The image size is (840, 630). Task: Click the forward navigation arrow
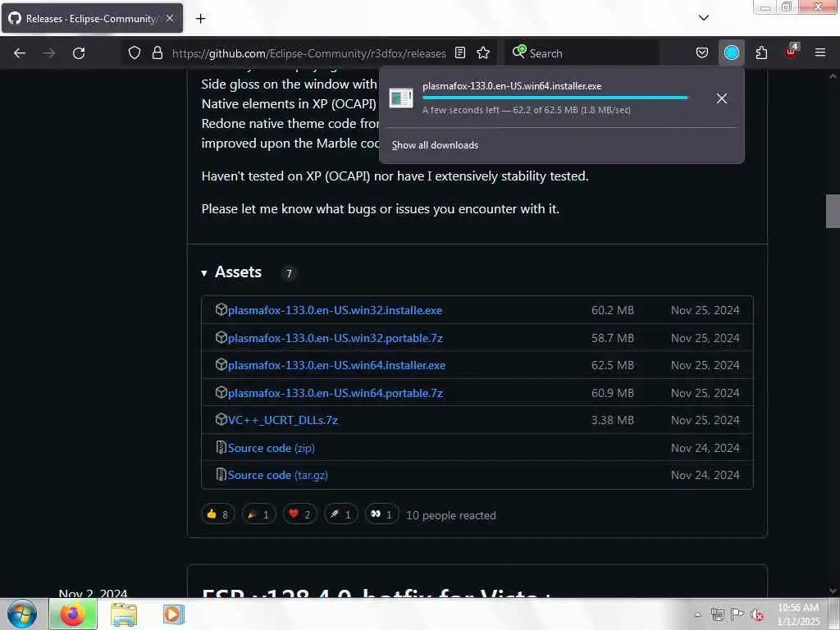coord(48,53)
